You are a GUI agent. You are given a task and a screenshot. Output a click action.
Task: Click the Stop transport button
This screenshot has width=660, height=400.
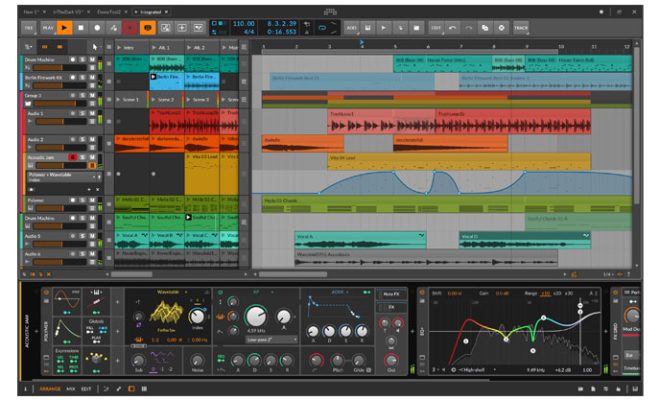click(81, 28)
